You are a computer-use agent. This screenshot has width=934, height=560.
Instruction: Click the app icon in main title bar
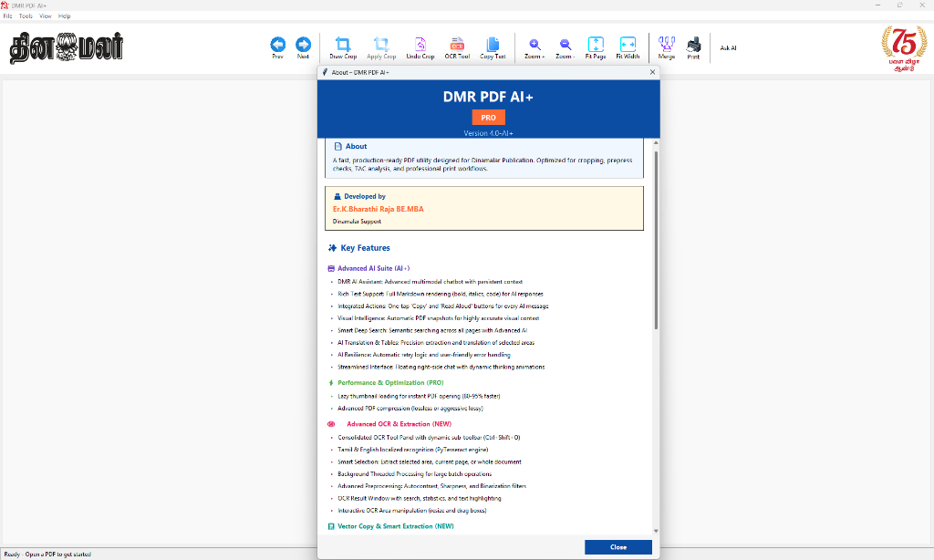pyautogui.click(x=5, y=5)
